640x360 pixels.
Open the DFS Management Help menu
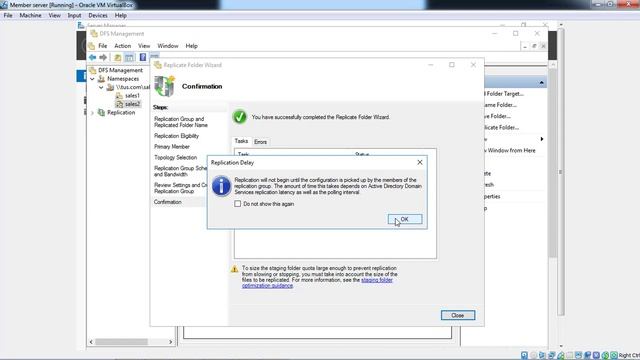pos(191,46)
